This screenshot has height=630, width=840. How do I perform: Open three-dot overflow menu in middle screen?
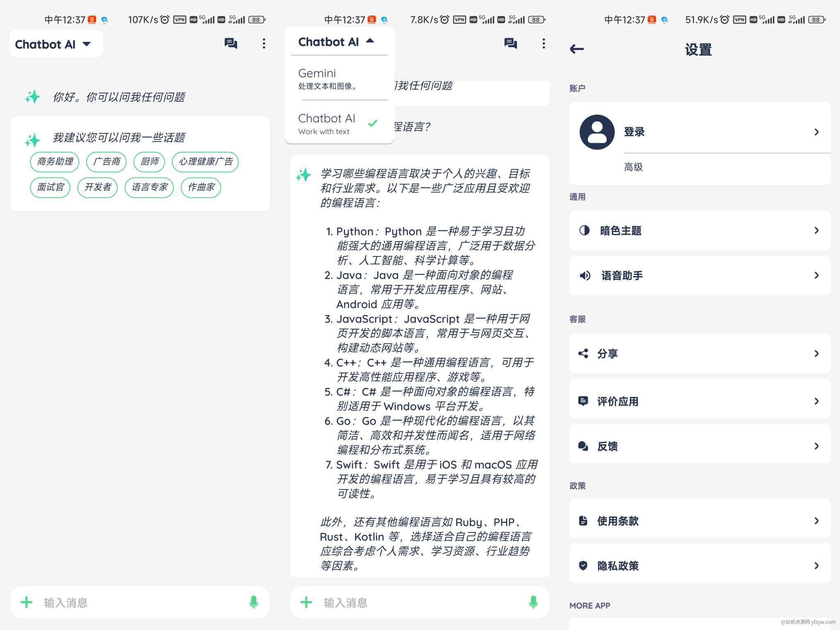click(x=543, y=43)
